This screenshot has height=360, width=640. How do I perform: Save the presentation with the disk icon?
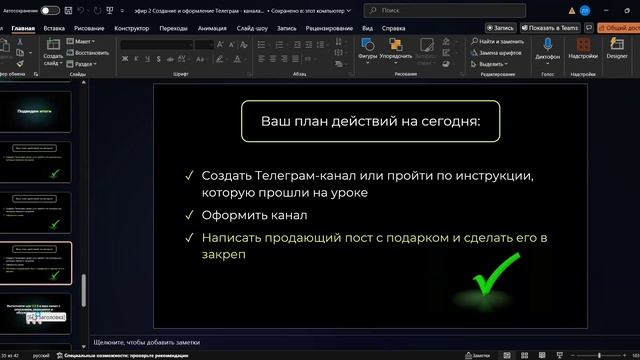pos(68,11)
